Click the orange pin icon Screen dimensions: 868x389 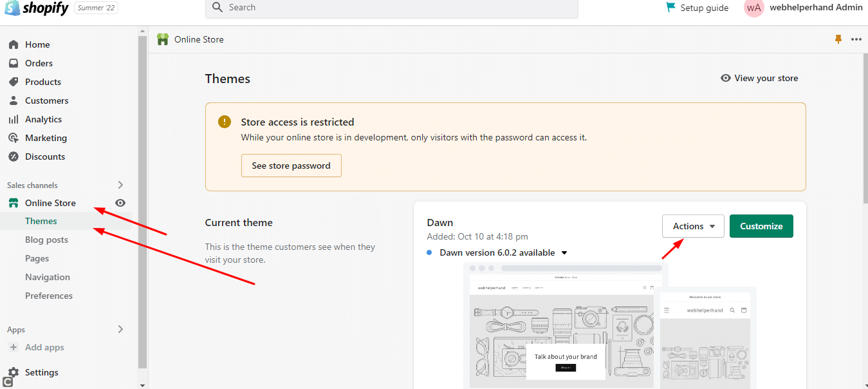click(838, 39)
